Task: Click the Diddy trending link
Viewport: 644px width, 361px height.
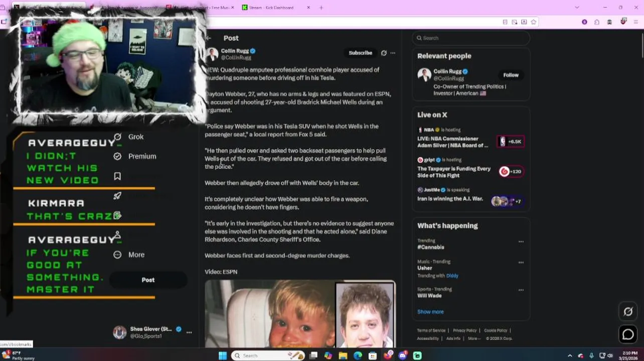Action: (x=452, y=276)
